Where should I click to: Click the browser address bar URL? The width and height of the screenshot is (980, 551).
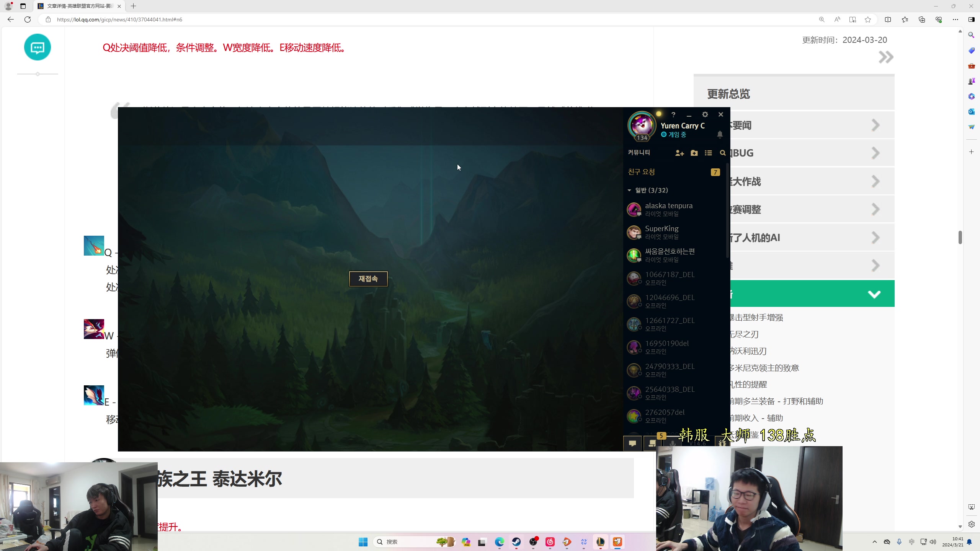click(119, 20)
